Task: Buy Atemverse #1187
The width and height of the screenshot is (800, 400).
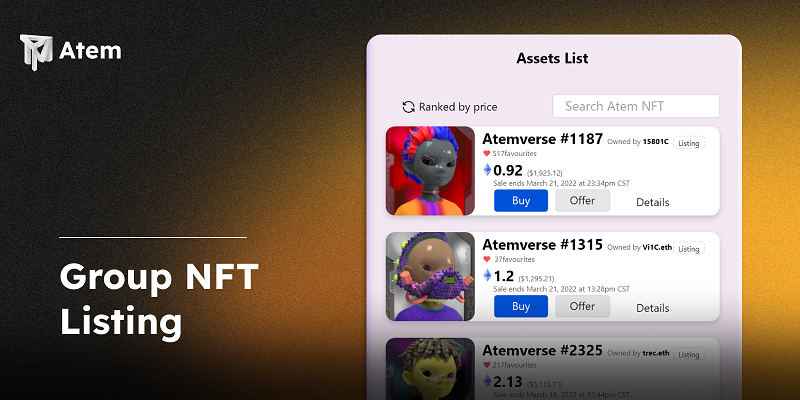Action: [x=521, y=201]
